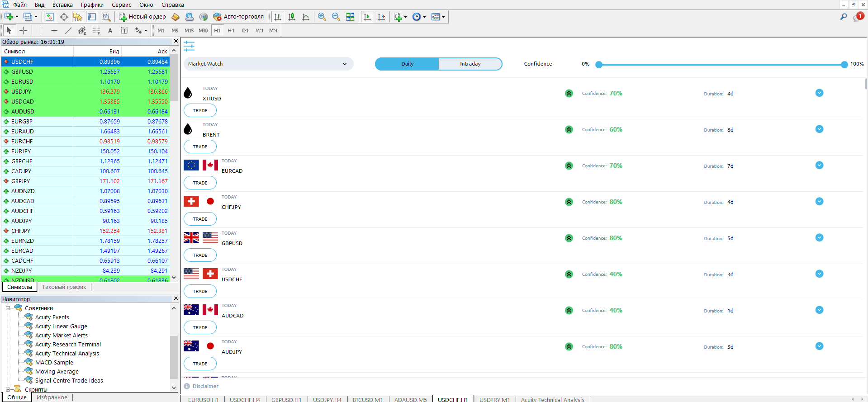Viewport: 868px width, 402px height.
Task: Open periodicity clock dropdown
Action: pos(419,17)
